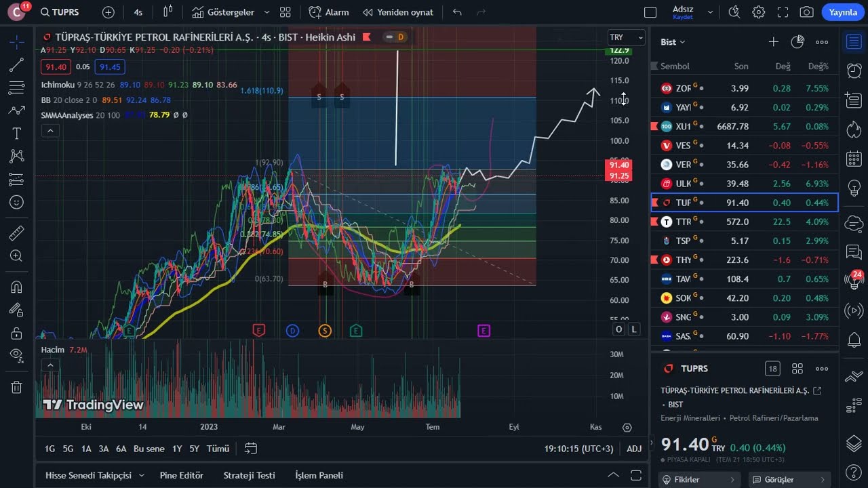Select the crosshair cursor tool
This screenshot has height=488, width=868.
click(x=17, y=42)
